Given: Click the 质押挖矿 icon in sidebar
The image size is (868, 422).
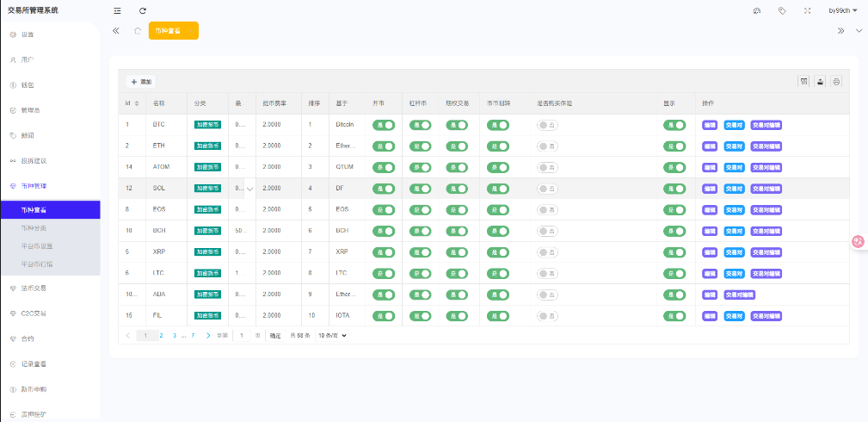Looking at the screenshot, I should click(x=13, y=414).
